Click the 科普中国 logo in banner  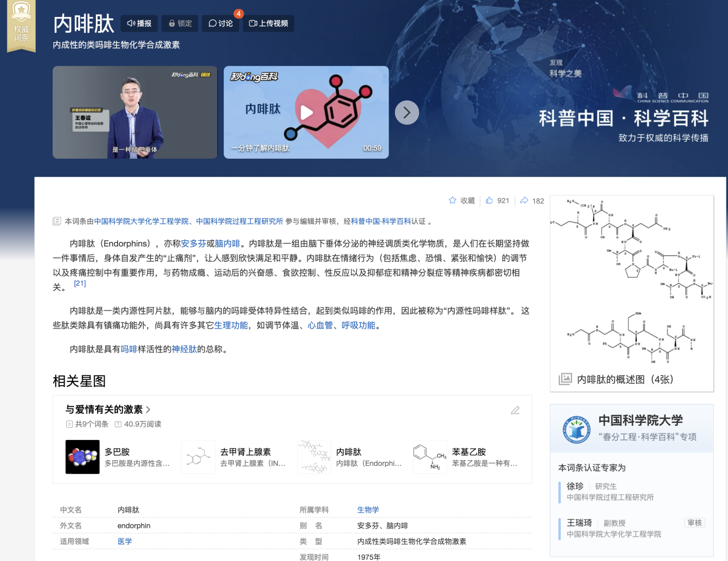click(x=661, y=94)
